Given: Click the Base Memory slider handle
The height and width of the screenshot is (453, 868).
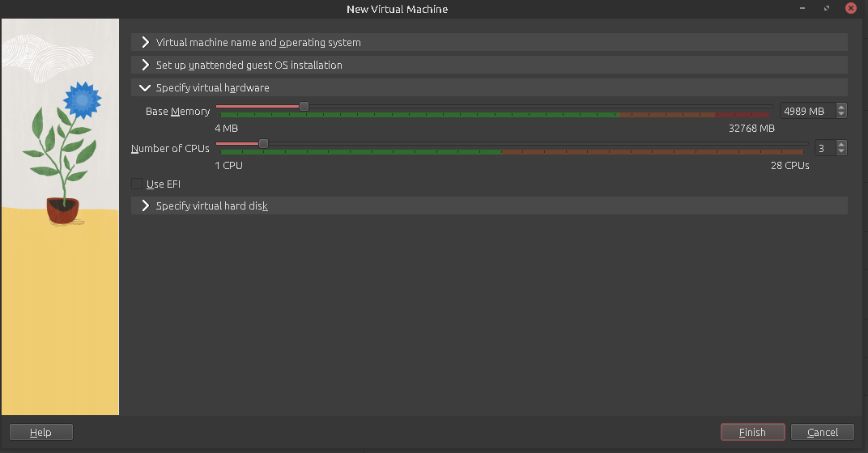Looking at the screenshot, I should (304, 106).
